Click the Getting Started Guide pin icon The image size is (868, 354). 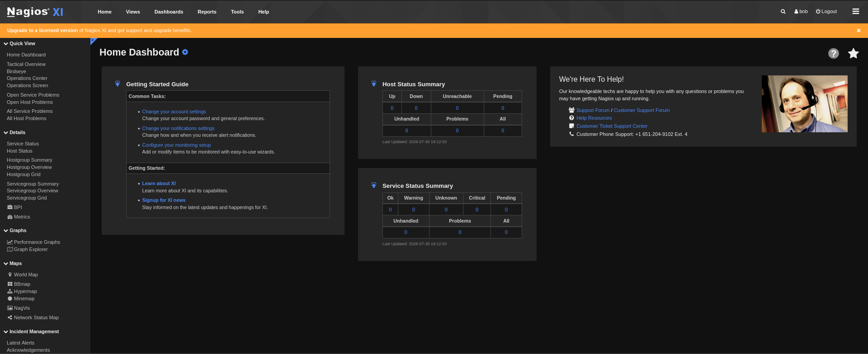[118, 84]
